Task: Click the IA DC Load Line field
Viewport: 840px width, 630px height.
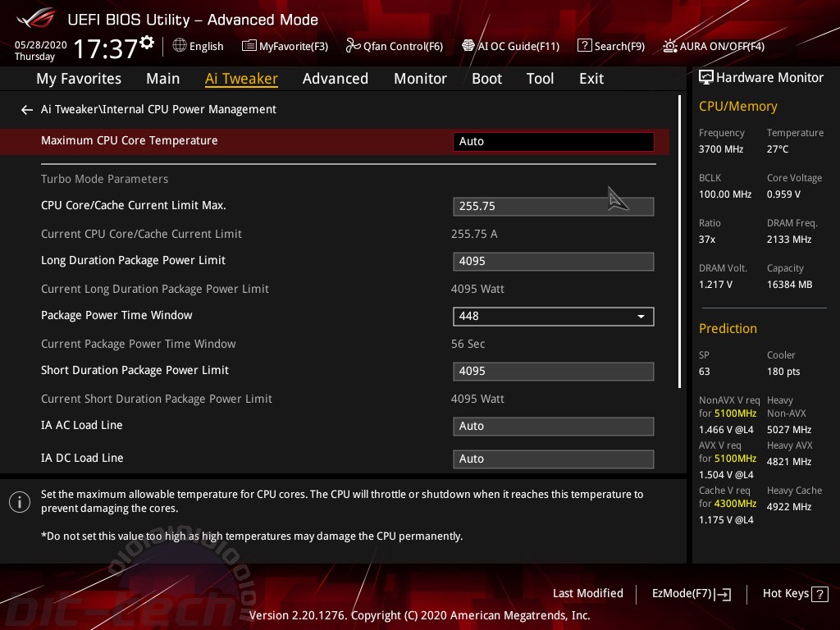Action: pos(554,459)
